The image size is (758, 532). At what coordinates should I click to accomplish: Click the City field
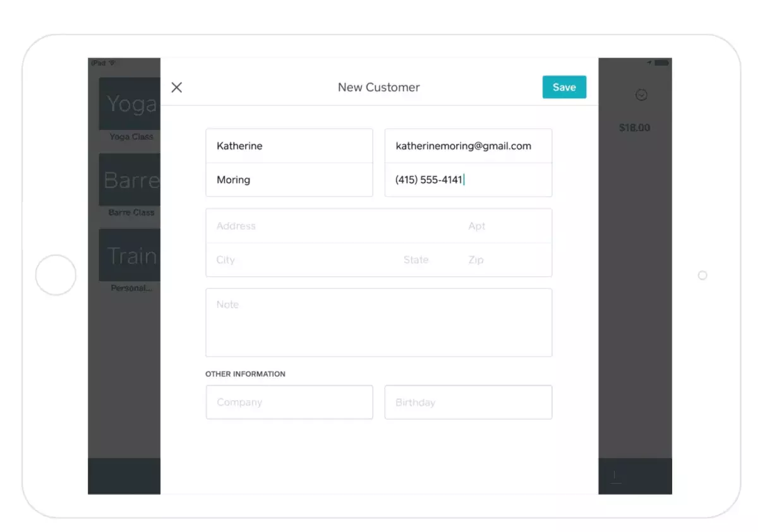click(297, 260)
